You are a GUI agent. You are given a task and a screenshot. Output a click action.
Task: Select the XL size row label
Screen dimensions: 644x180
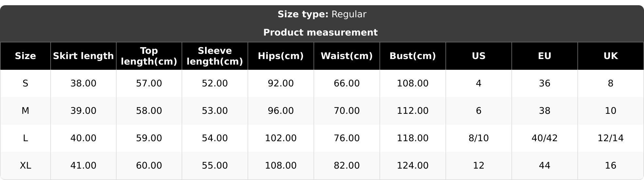[25, 166]
